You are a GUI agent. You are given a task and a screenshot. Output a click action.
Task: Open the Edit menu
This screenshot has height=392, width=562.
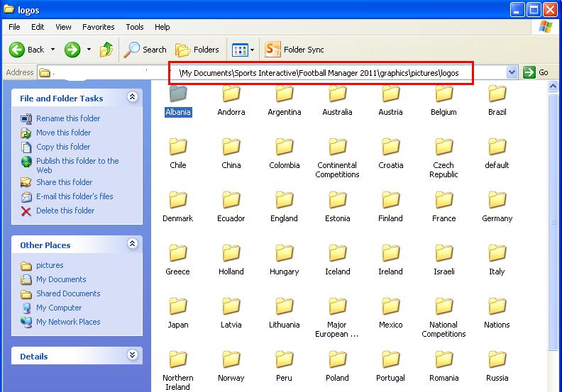[38, 27]
